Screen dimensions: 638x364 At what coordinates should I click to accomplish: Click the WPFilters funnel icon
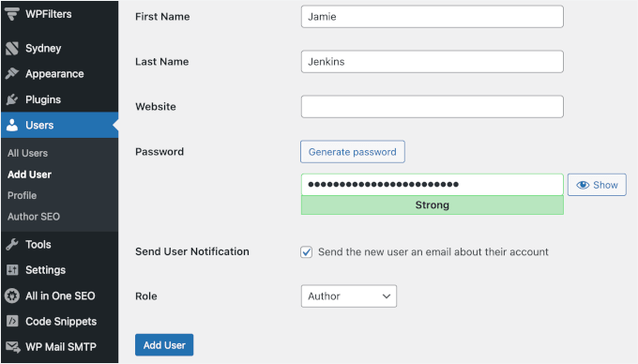(x=12, y=14)
